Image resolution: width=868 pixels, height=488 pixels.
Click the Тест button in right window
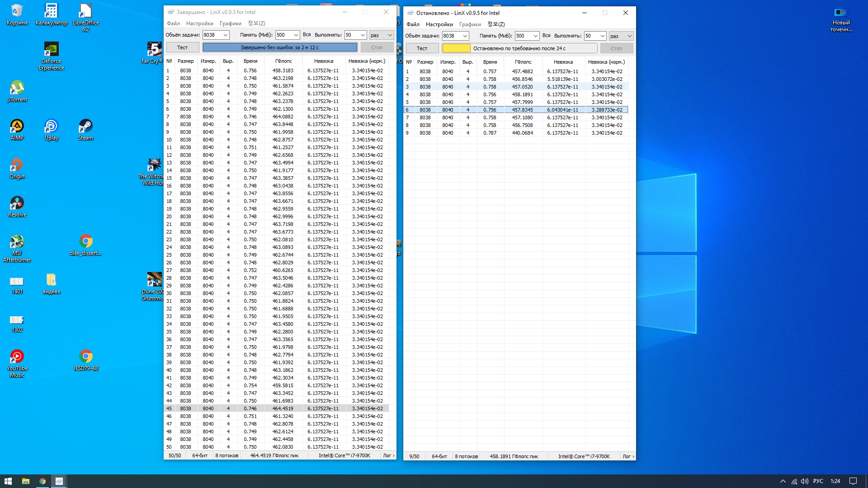(422, 48)
